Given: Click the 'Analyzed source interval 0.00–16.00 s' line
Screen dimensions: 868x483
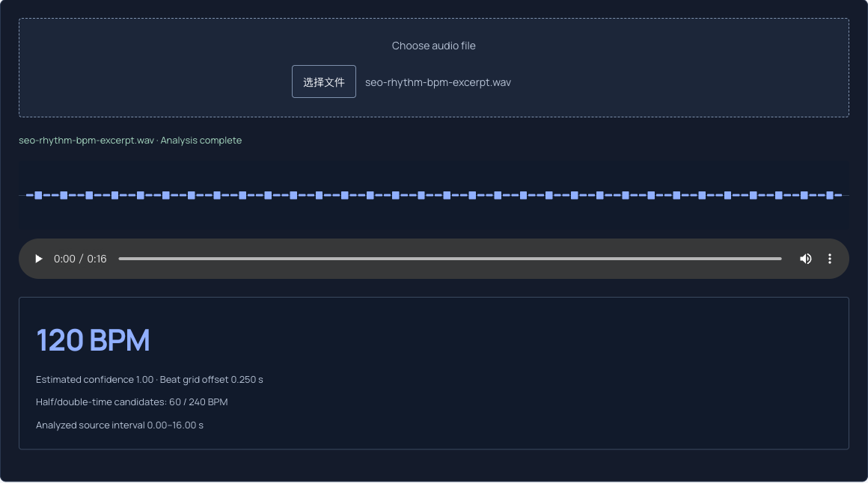Looking at the screenshot, I should pyautogui.click(x=120, y=425).
